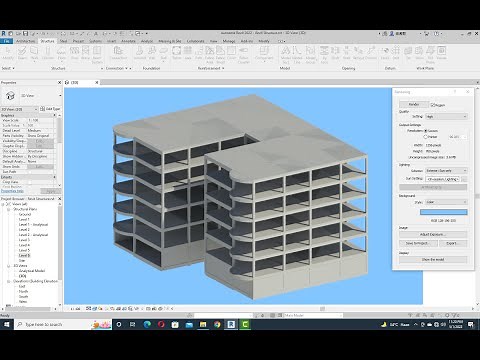This screenshot has height=360, width=480.
Task: Pick the structural Column tool
Action: click(x=48, y=53)
